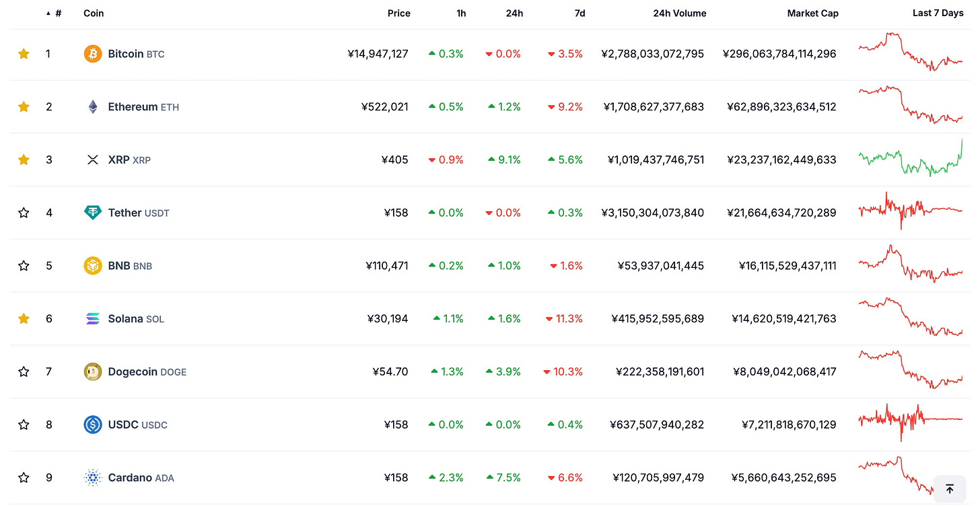The width and height of the screenshot is (980, 506).
Task: Sort by the 7d change column header
Action: coord(580,13)
